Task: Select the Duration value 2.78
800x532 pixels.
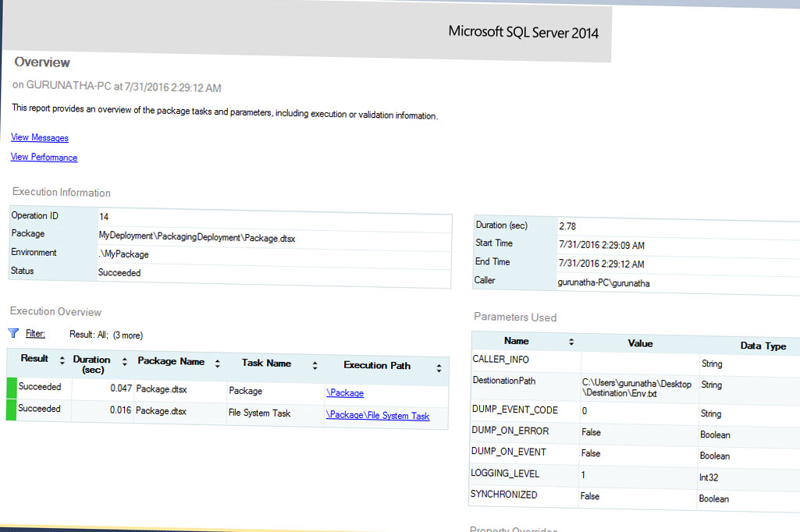Action: click(567, 226)
